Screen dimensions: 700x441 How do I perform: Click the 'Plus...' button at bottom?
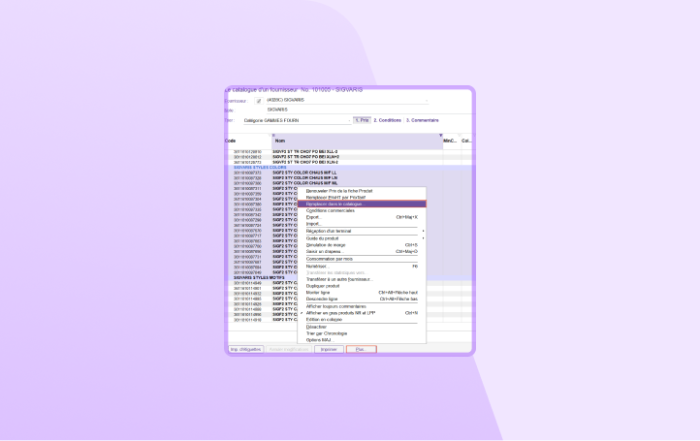(361, 349)
